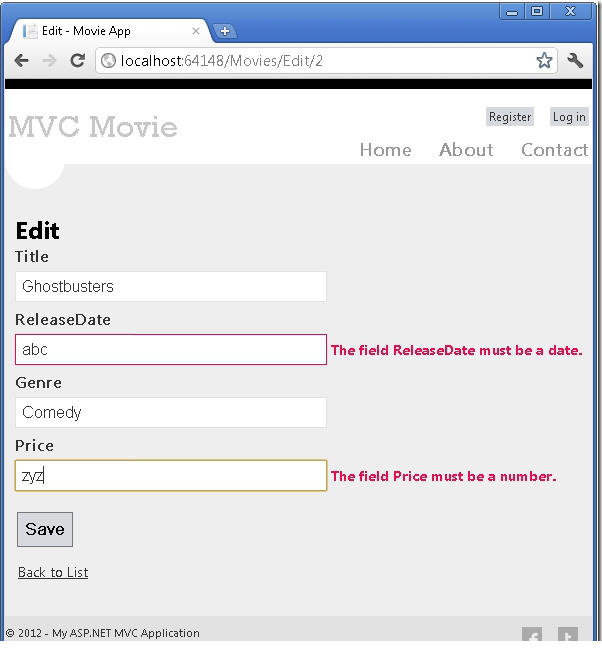602x666 pixels.
Task: Click the MVC Movie site title
Action: click(93, 127)
